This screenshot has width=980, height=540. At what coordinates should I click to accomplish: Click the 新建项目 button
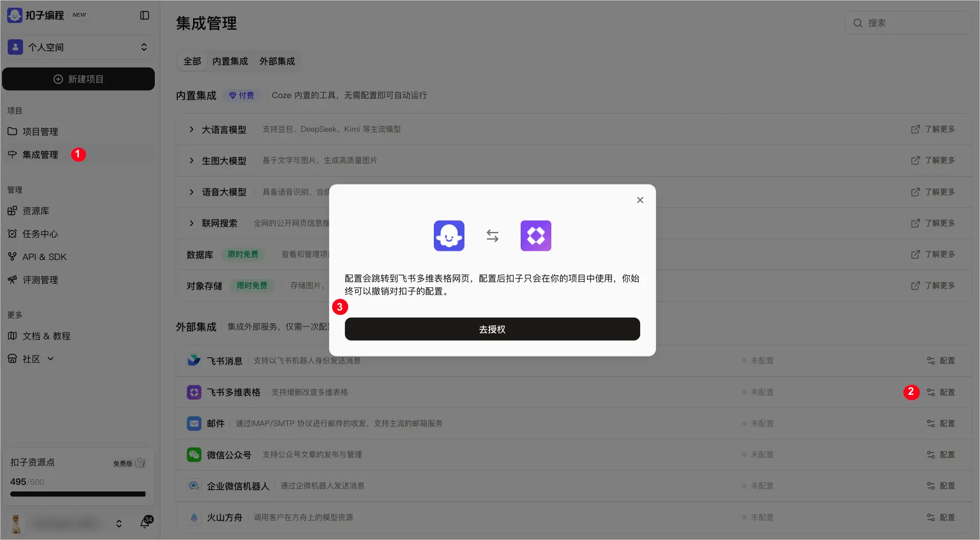78,79
